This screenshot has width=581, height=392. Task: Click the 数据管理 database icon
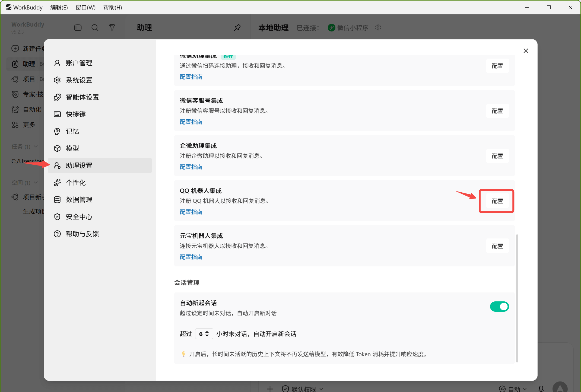coord(57,200)
